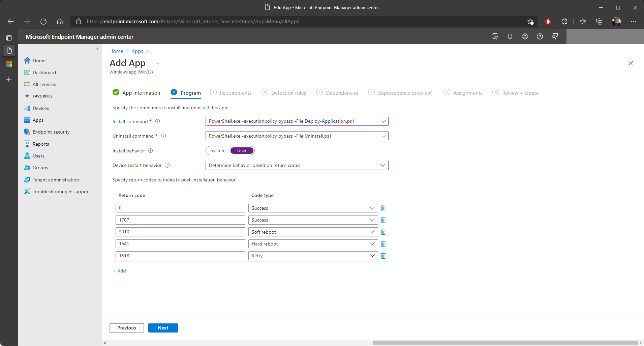The height and width of the screenshot is (346, 644).
Task: Collapse the left navigation menu
Action: [97, 49]
